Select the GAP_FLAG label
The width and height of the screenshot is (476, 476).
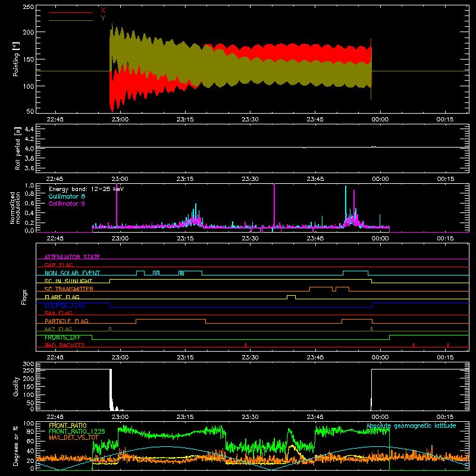[58, 265]
